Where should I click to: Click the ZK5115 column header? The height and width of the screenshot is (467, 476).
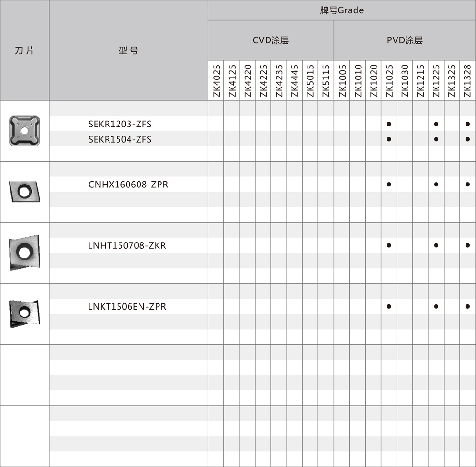(326, 81)
